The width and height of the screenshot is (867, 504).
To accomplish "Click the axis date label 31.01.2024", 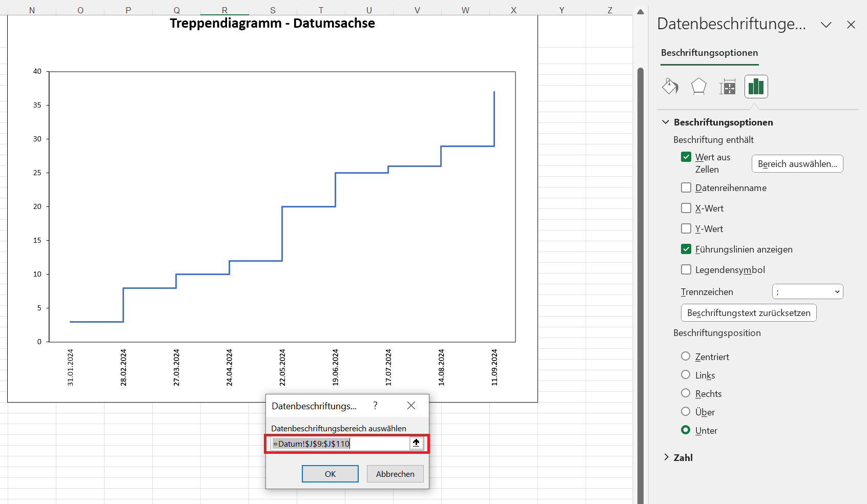I will [71, 367].
